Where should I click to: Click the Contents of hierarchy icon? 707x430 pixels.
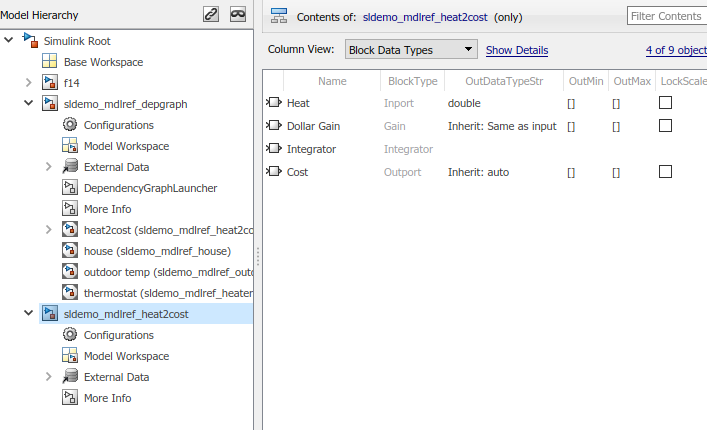(x=279, y=16)
